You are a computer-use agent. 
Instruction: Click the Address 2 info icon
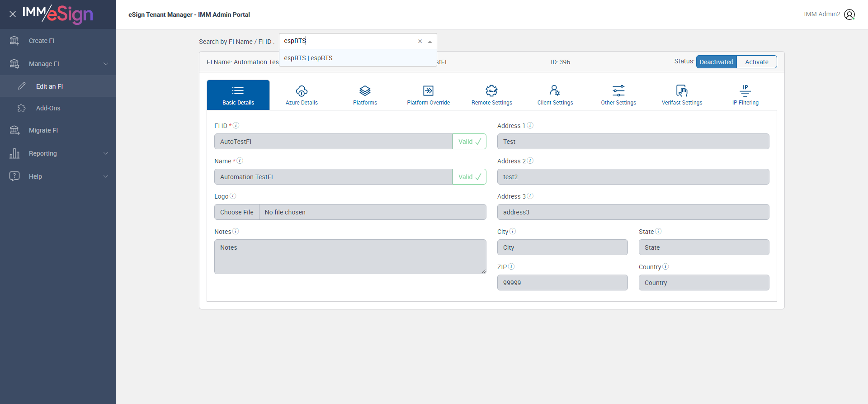click(530, 161)
